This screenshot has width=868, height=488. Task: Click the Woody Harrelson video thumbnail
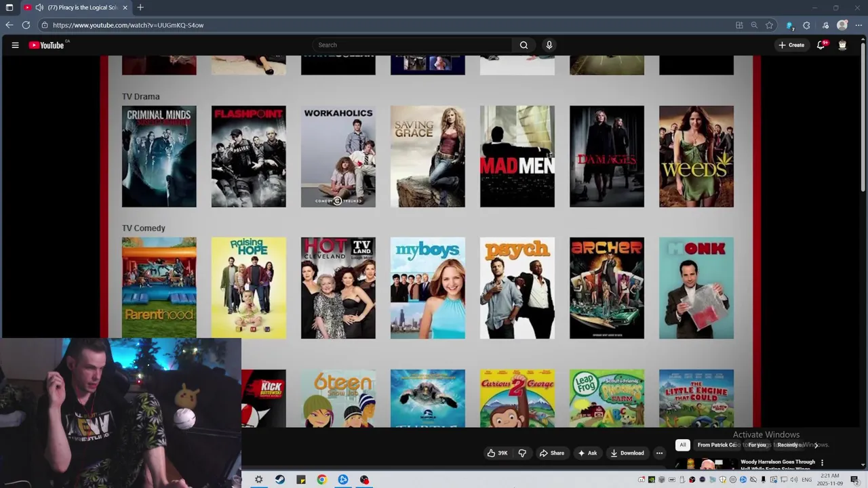point(705,464)
